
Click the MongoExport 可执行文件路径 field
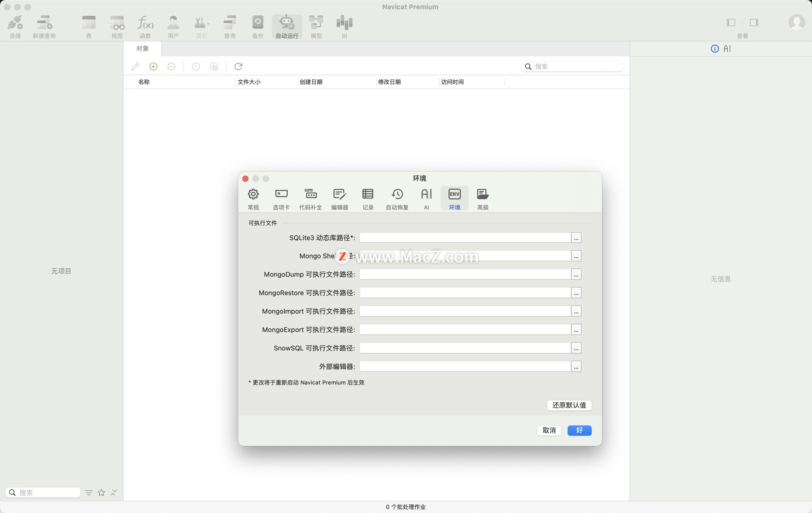[465, 330]
